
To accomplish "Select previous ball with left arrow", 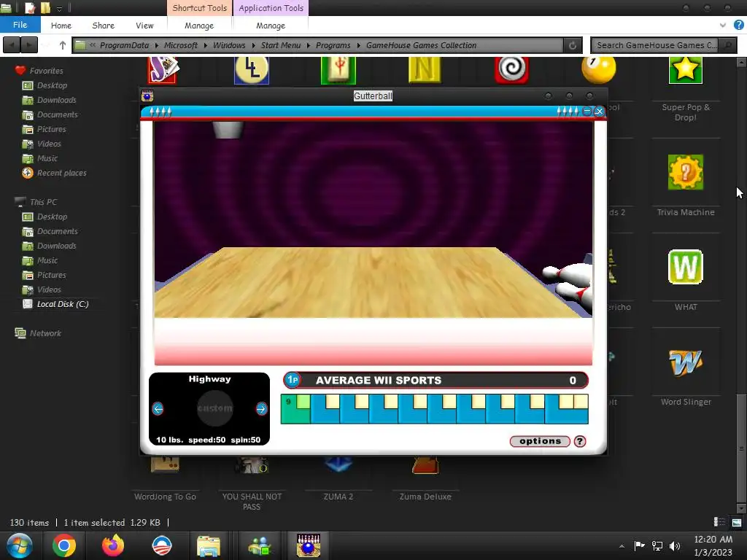I will (x=158, y=408).
